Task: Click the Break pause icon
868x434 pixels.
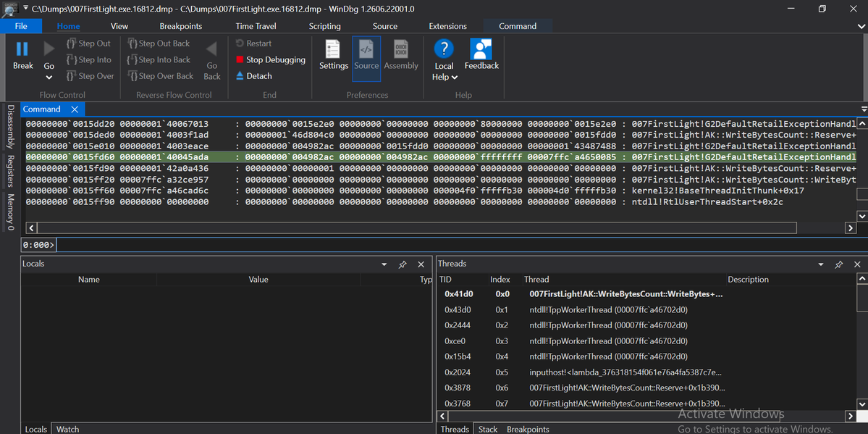Action: 22,49
